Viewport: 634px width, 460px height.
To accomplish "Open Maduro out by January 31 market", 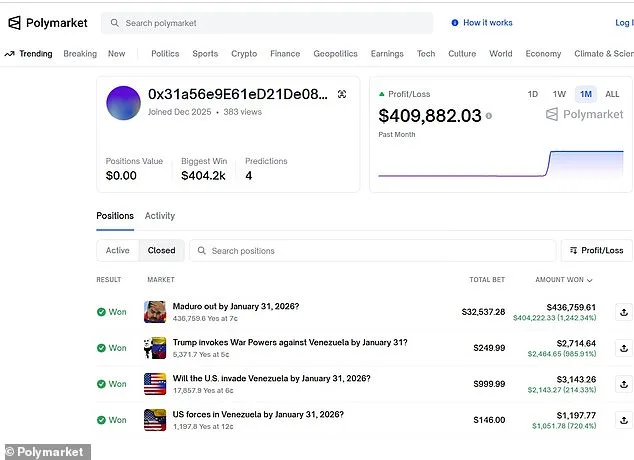I will 235,306.
